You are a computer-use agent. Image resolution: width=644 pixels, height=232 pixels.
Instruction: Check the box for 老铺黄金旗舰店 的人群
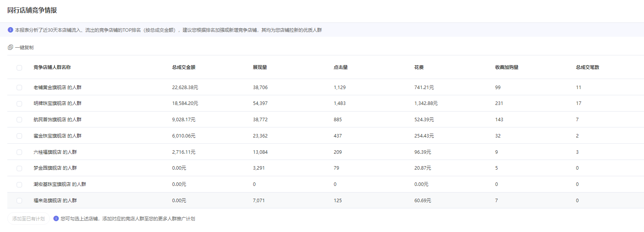tap(19, 88)
